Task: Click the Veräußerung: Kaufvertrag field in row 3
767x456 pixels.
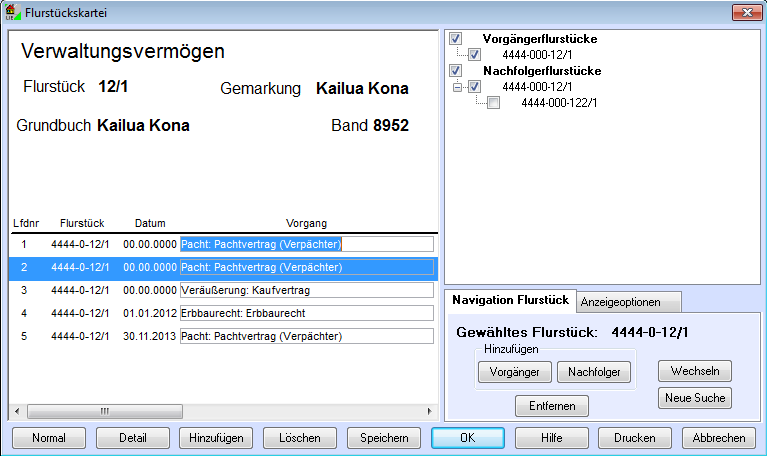Action: (306, 290)
